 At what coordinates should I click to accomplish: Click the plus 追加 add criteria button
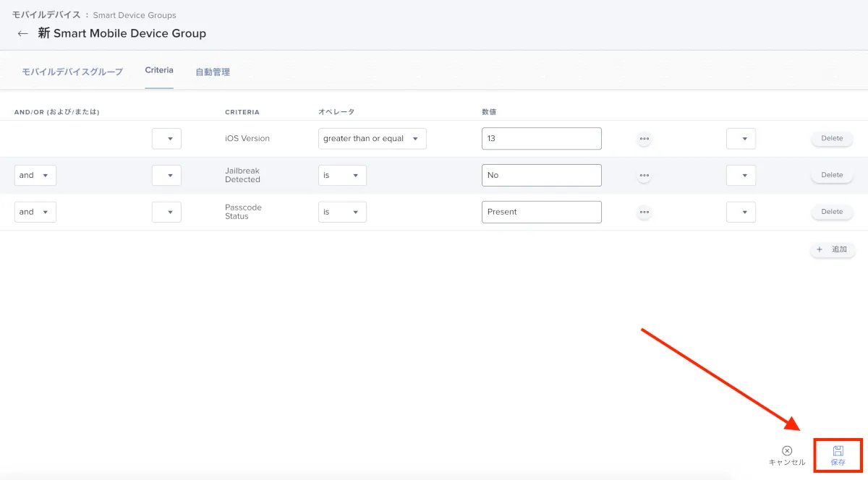832,249
